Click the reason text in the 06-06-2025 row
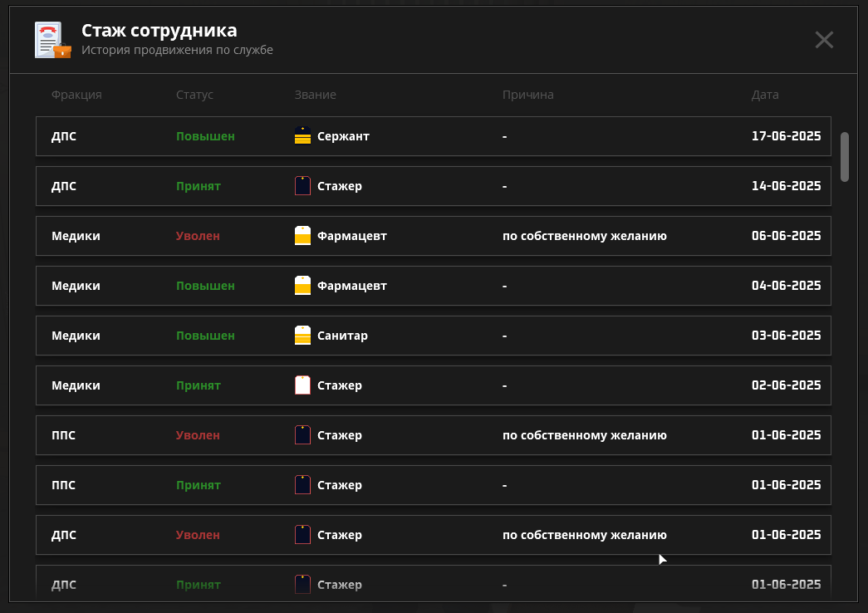868x613 pixels. pos(584,236)
